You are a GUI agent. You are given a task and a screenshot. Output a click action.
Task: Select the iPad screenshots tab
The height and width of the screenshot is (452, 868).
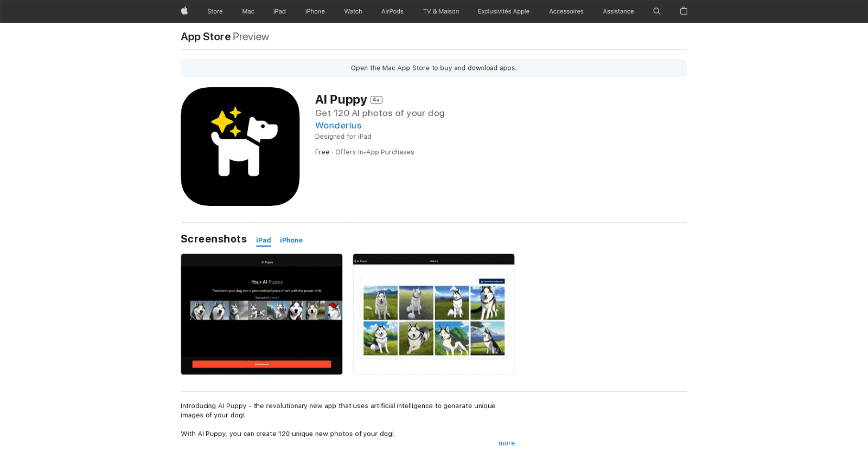coord(264,240)
